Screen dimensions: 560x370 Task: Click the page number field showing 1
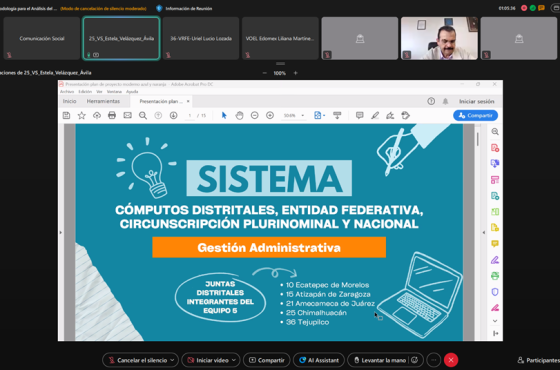[190, 116]
